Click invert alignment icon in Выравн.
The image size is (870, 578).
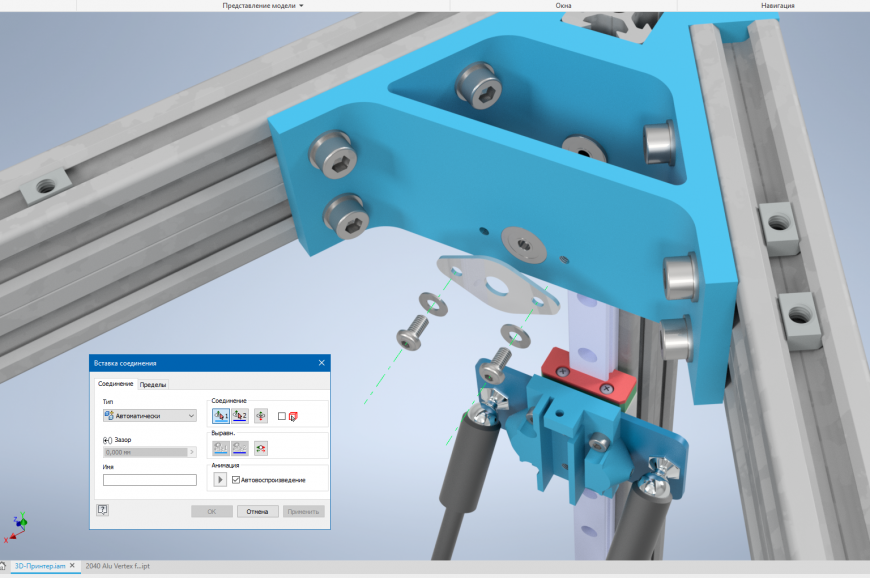[261, 448]
